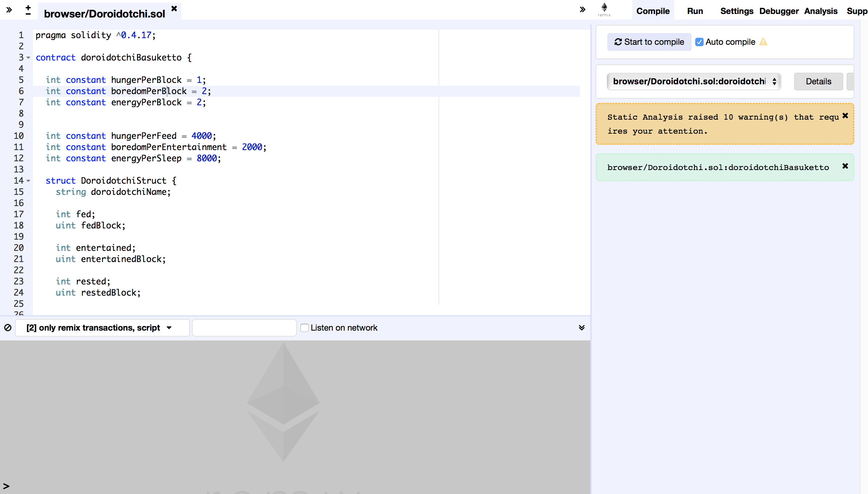868x494 pixels.
Task: Click the font size plus/minus icon
Action: coord(28,10)
